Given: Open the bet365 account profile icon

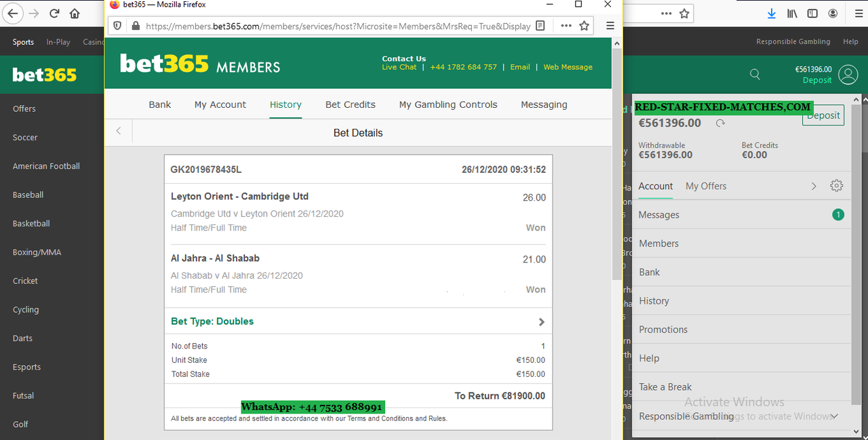Looking at the screenshot, I should pos(848,75).
